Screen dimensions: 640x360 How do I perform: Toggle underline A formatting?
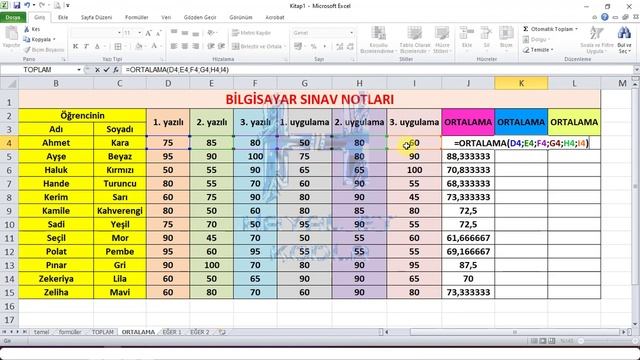97,47
